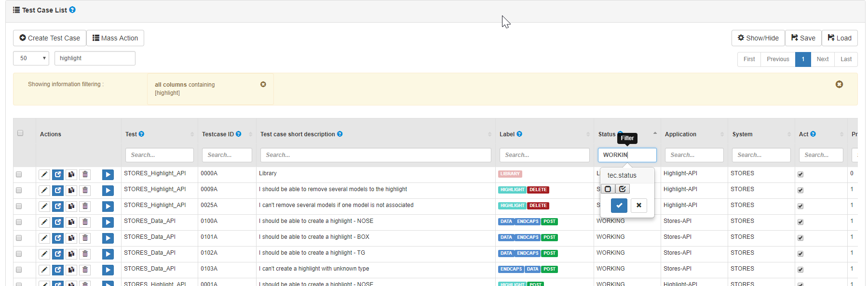
Task: Open test case 0009A script in new tab
Action: tap(58, 190)
